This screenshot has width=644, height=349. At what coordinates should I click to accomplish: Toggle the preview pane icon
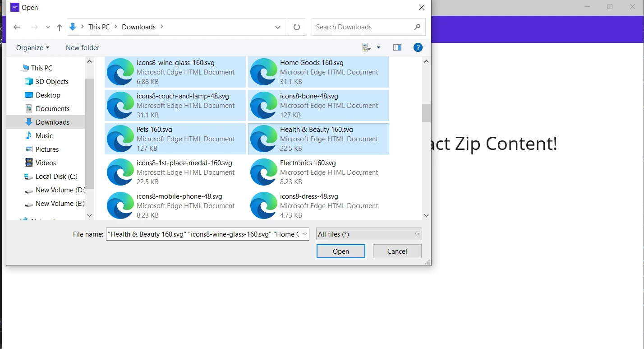pos(397,47)
